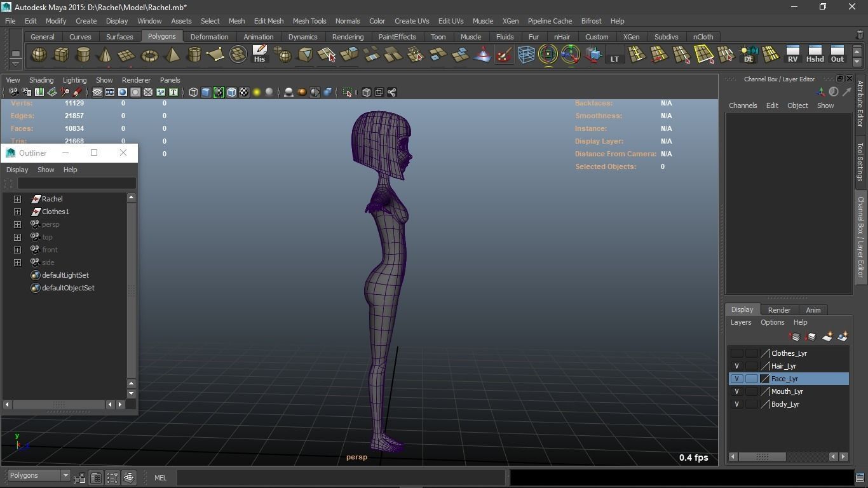Expand the front camera node in Outliner
Image resolution: width=868 pixels, height=488 pixels.
click(x=18, y=250)
